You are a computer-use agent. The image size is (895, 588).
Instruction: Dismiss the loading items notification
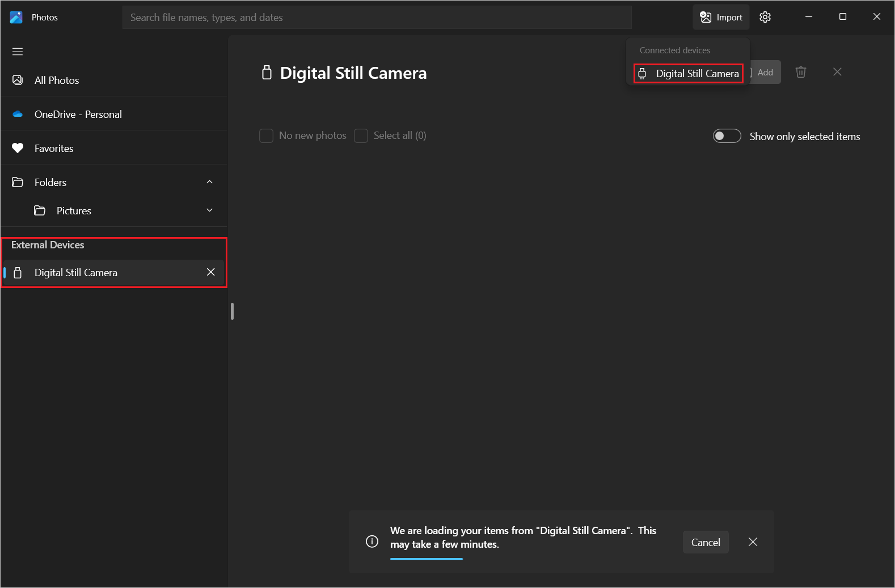click(x=753, y=542)
